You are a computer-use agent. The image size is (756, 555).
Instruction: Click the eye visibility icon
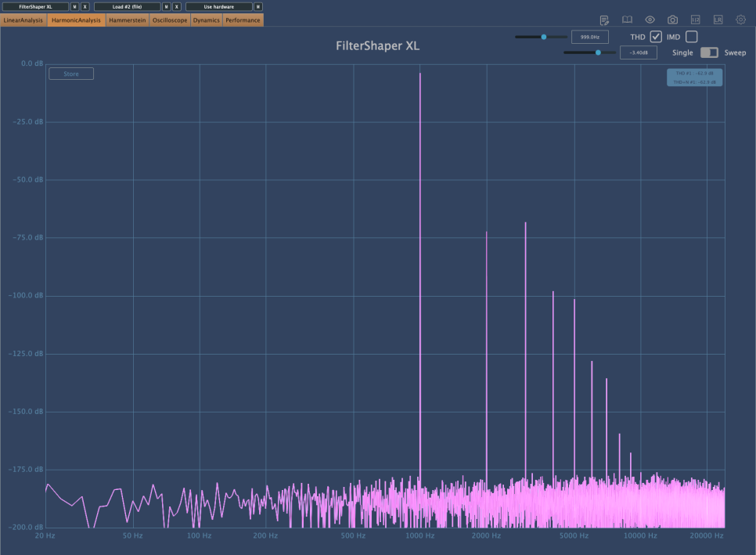pyautogui.click(x=650, y=20)
